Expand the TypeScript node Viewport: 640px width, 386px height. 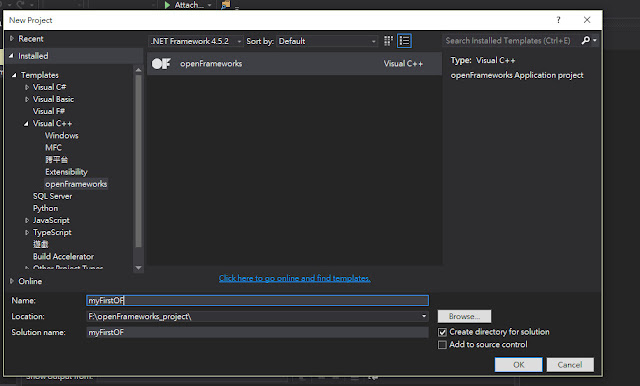pos(27,233)
